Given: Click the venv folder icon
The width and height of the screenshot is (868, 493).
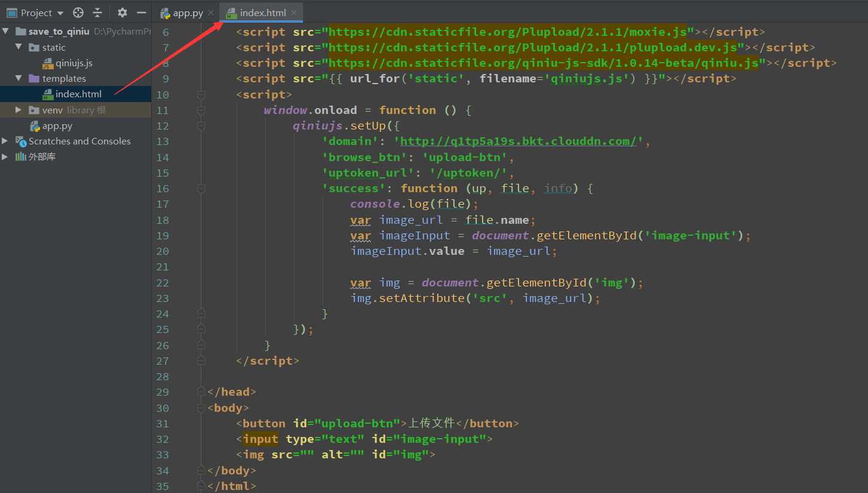Looking at the screenshot, I should [x=34, y=110].
